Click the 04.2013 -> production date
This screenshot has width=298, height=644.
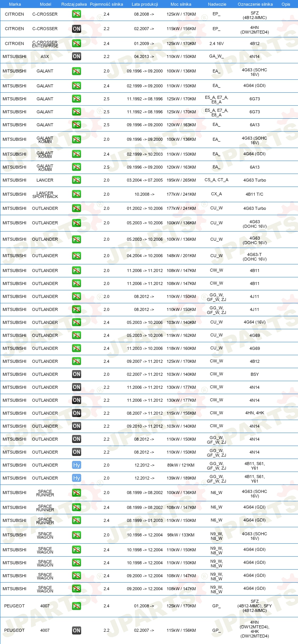pyautogui.click(x=144, y=56)
